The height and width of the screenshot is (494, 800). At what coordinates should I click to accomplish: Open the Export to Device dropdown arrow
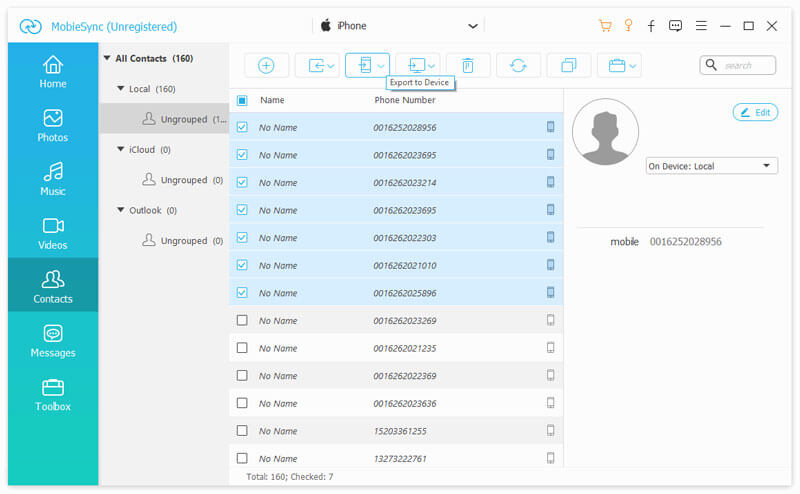click(x=381, y=66)
